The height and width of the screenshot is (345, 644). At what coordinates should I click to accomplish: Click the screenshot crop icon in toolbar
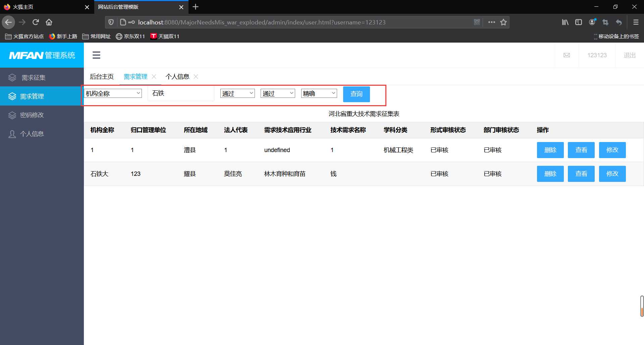(x=605, y=22)
